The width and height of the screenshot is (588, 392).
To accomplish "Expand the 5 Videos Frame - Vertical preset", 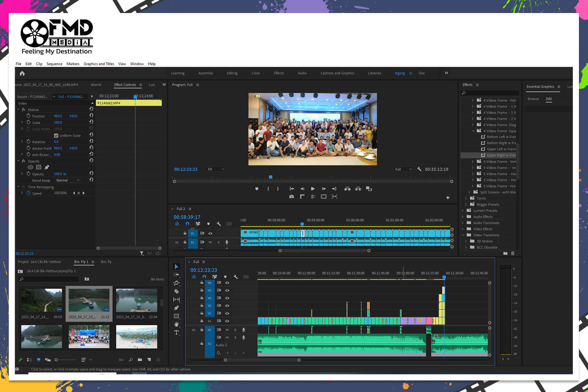I will pyautogui.click(x=473, y=167).
